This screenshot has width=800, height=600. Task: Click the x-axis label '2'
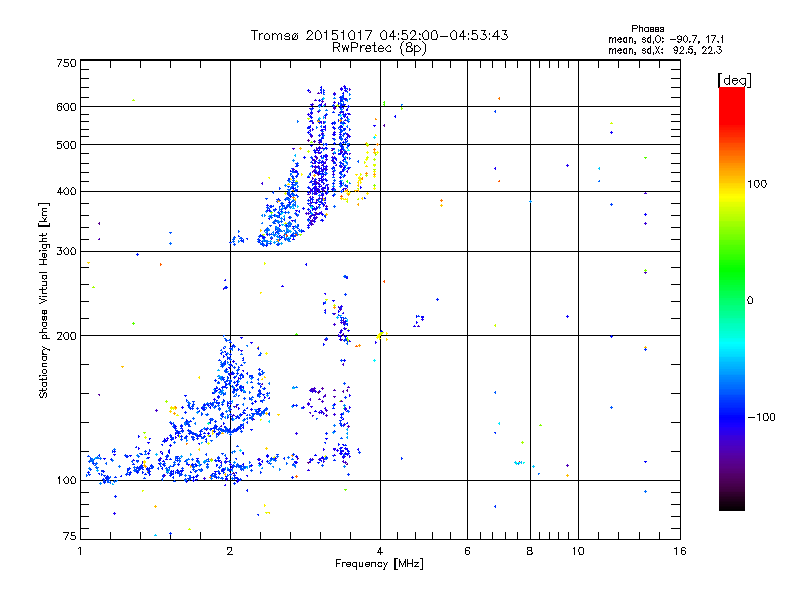coord(230,551)
